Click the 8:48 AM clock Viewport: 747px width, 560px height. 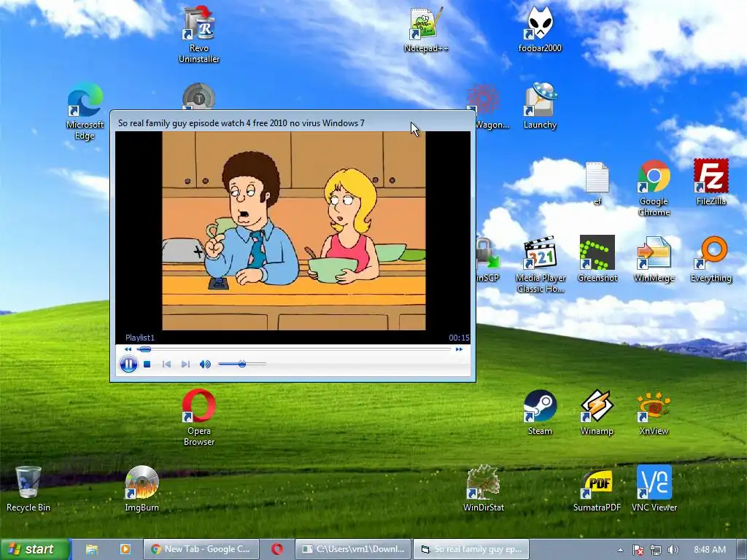coord(710,550)
